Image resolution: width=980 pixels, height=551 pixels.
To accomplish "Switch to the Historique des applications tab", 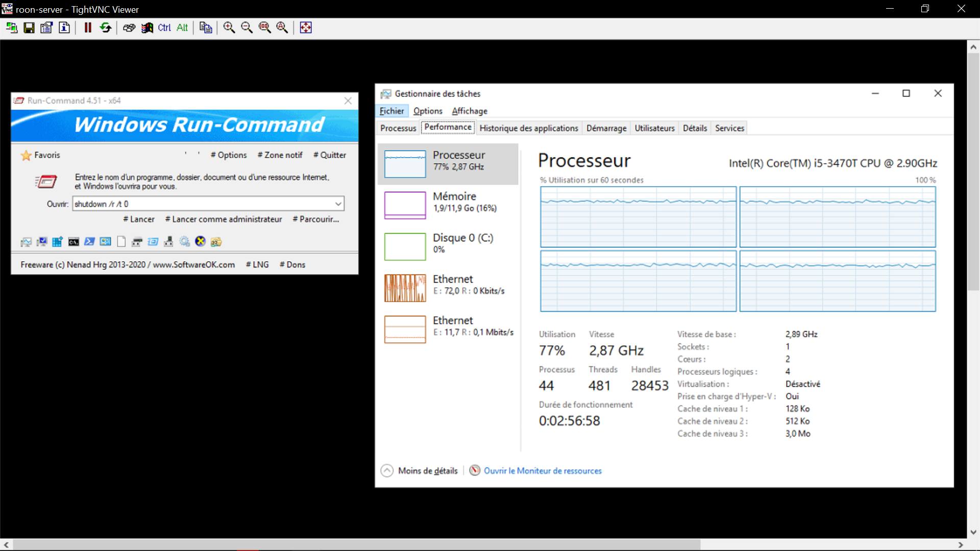I will 529,128.
